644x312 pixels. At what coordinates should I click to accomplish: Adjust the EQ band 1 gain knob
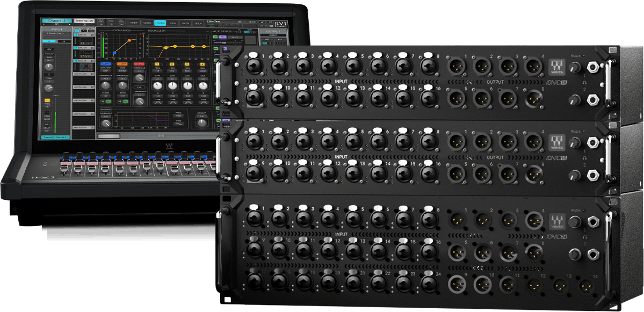(157, 85)
